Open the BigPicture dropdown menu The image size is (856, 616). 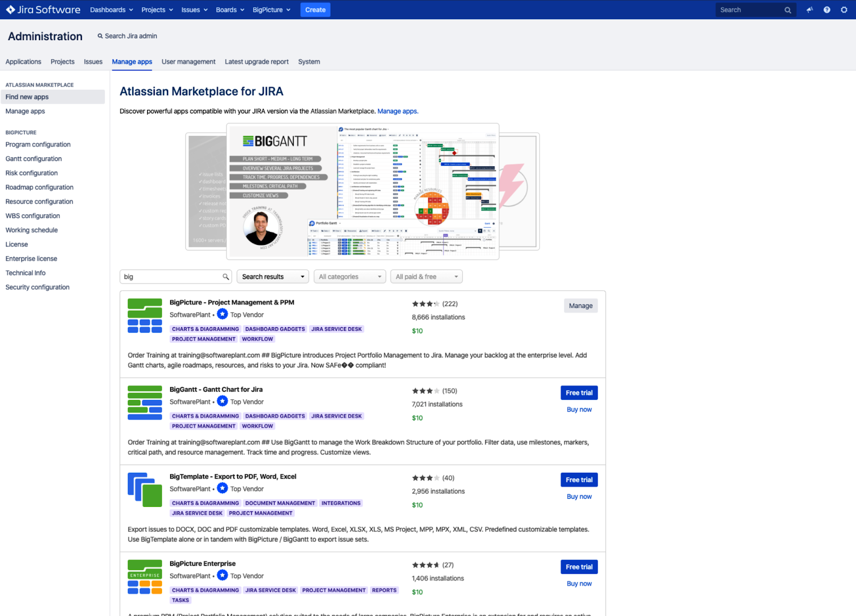(271, 10)
